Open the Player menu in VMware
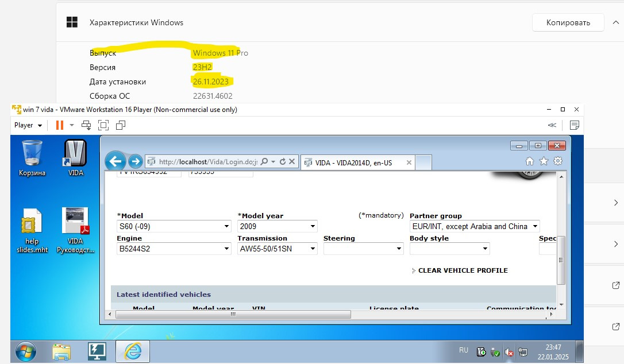The width and height of the screenshot is (624, 364). pyautogui.click(x=28, y=125)
